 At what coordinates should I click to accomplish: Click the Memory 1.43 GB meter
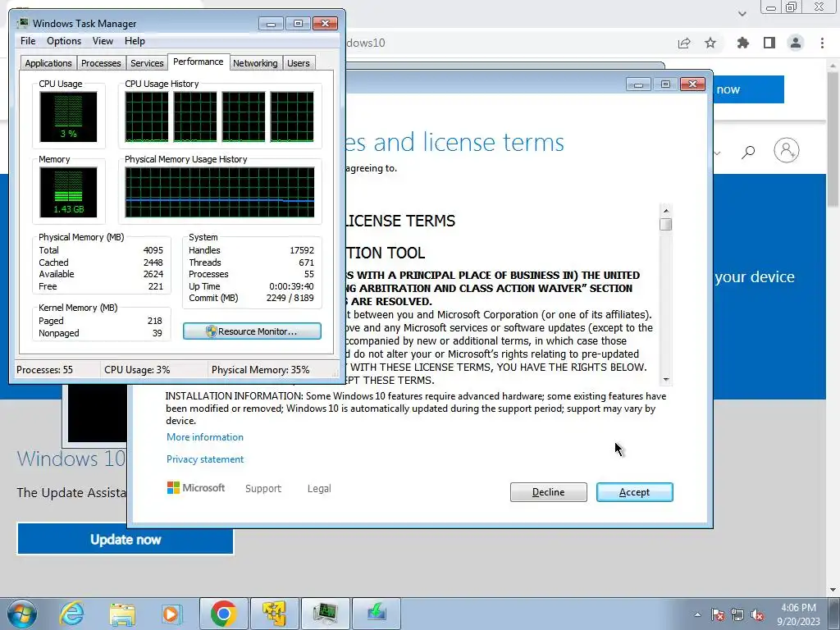pyautogui.click(x=68, y=192)
